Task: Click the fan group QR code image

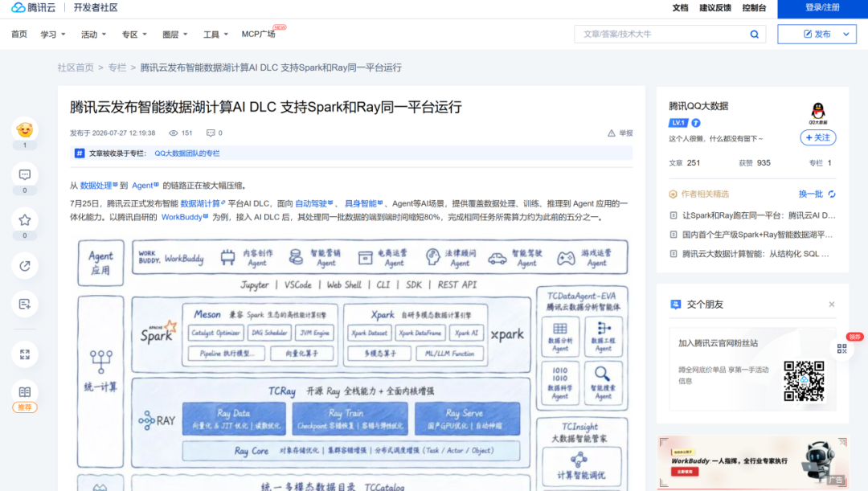Action: point(804,381)
